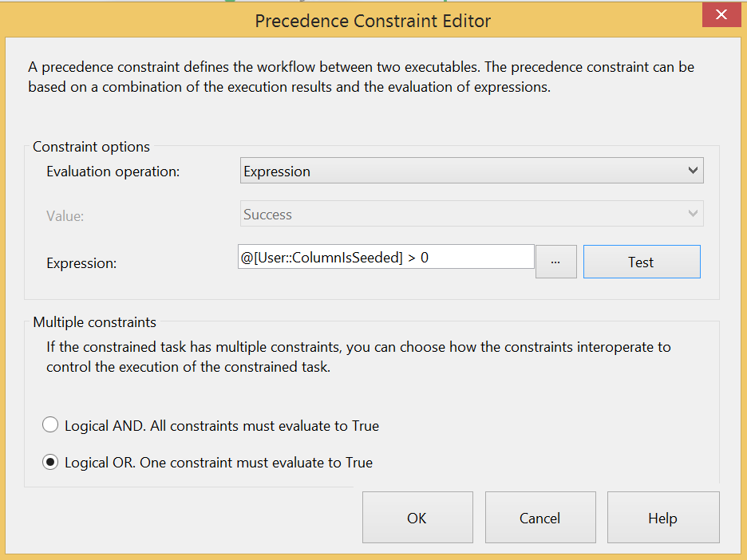Image resolution: width=747 pixels, height=560 pixels.
Task: Click the precedence constraint description text at top
Action: tap(361, 77)
